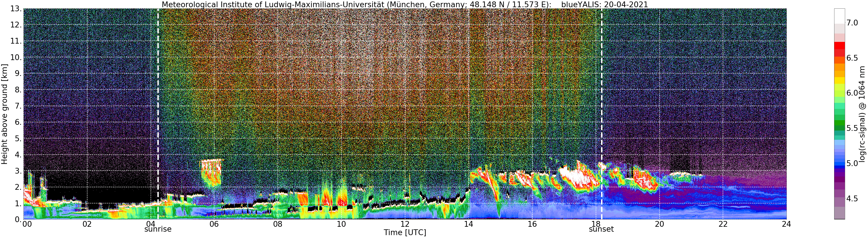Select the "Height above ground [km]" axis label
The width and height of the screenshot is (868, 238).
(x=4, y=114)
